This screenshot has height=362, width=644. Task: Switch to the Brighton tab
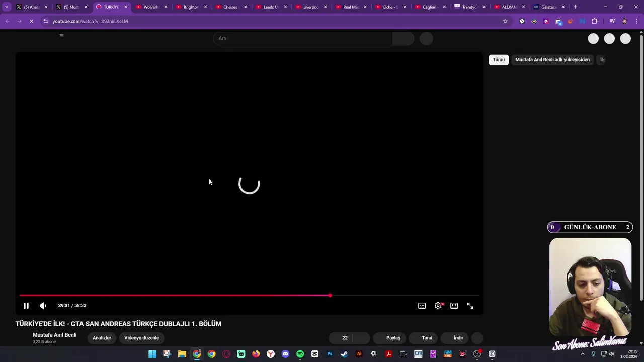tap(191, 7)
